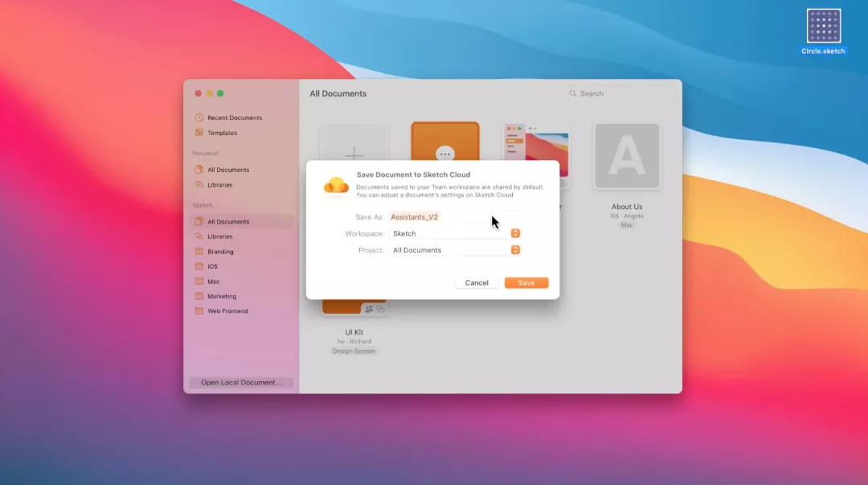
Task: Click the Save As name field
Action: 454,217
